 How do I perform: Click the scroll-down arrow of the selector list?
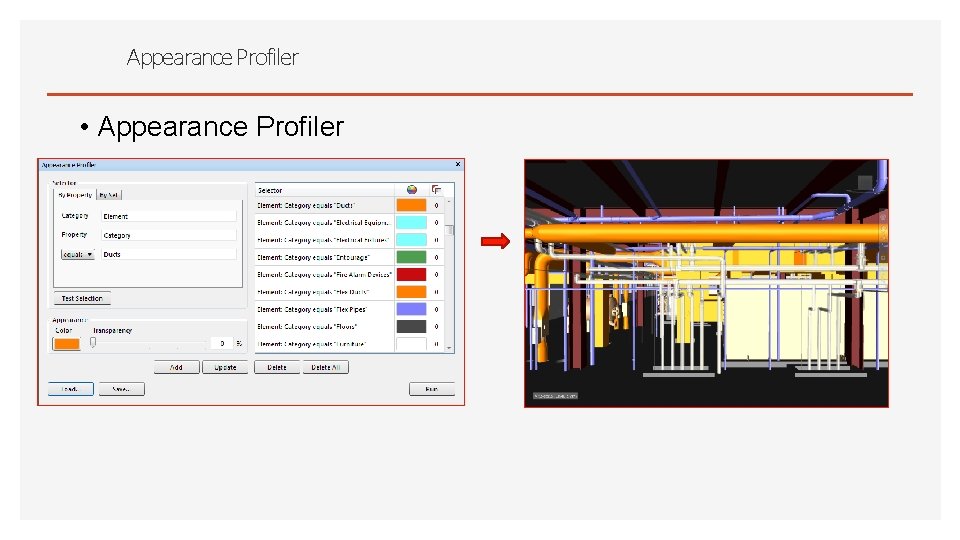[x=450, y=348]
